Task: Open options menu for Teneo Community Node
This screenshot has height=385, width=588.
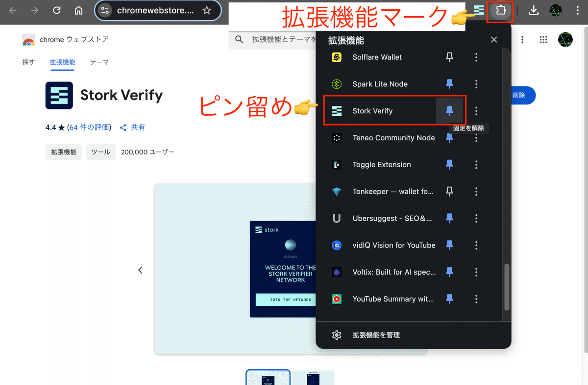Action: (476, 138)
